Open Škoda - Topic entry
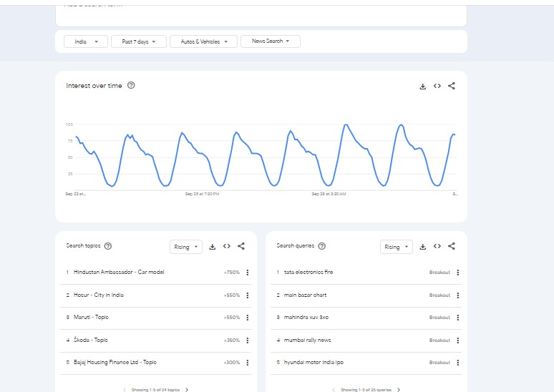Screen dimensions: 554x392 pos(90,340)
